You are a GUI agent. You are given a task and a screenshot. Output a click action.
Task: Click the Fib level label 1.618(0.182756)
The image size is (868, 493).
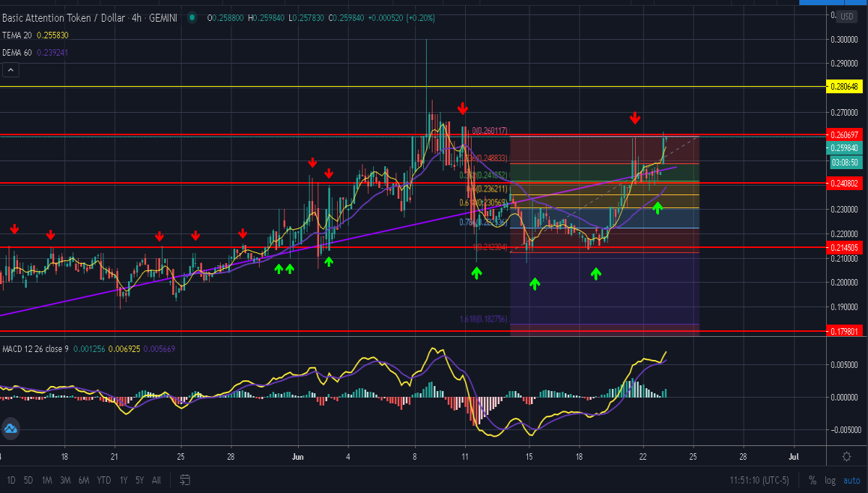483,319
